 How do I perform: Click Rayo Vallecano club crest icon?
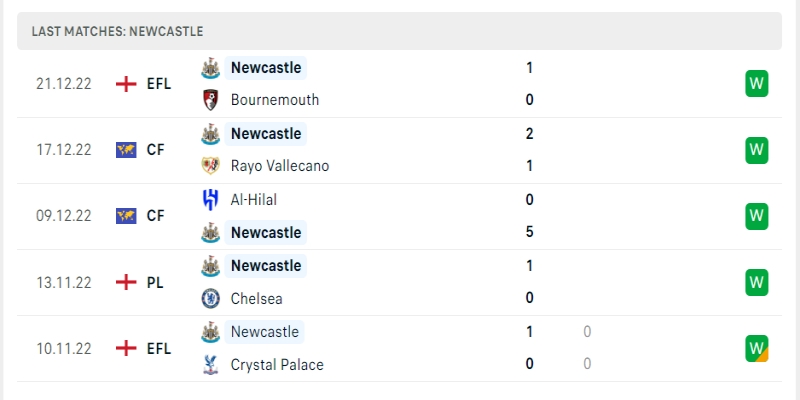click(x=211, y=166)
